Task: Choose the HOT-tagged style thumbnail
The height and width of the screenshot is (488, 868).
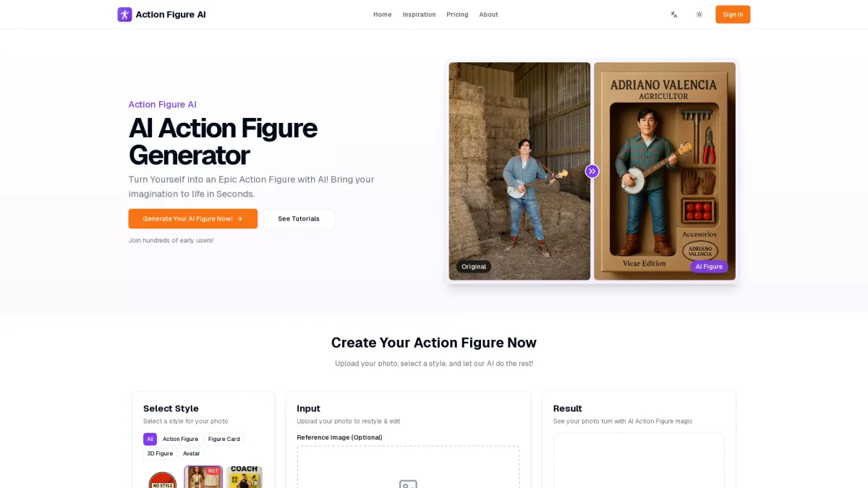Action: coord(203,477)
